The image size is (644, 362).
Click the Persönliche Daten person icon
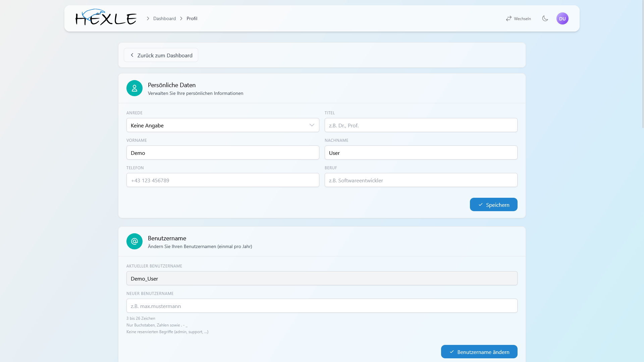pyautogui.click(x=135, y=88)
